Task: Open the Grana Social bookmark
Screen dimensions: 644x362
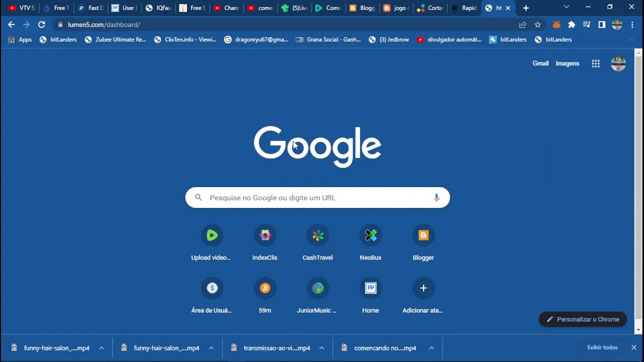Action: pos(328,39)
